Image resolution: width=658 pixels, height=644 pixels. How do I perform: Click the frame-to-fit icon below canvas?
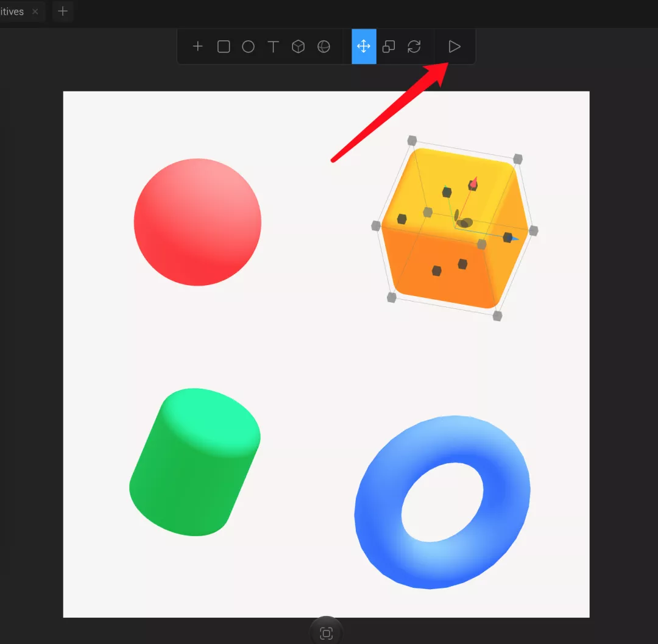pos(326,633)
